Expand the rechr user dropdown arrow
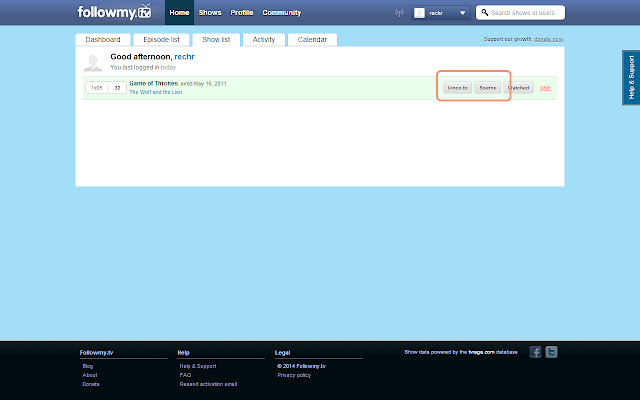The height and width of the screenshot is (400, 640). point(462,13)
